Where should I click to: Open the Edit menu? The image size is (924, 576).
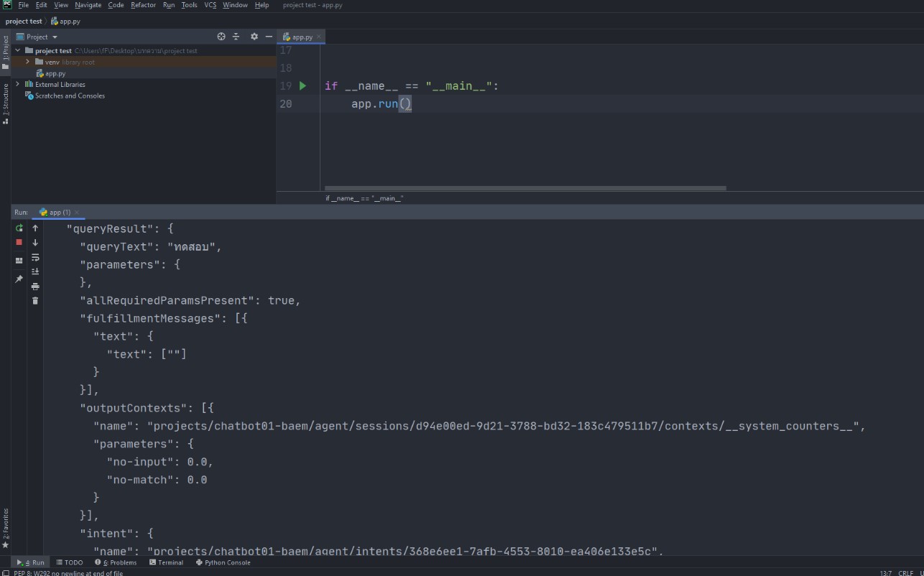click(x=42, y=4)
